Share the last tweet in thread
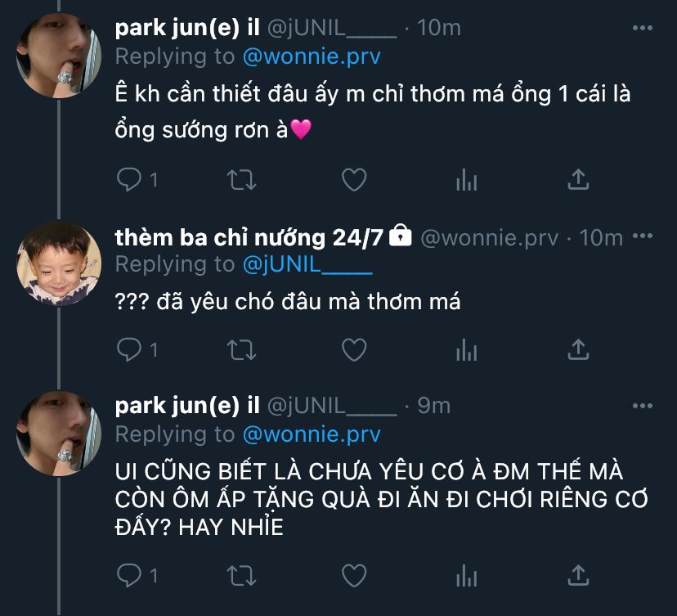Image resolution: width=677 pixels, height=616 pixels. (x=578, y=575)
